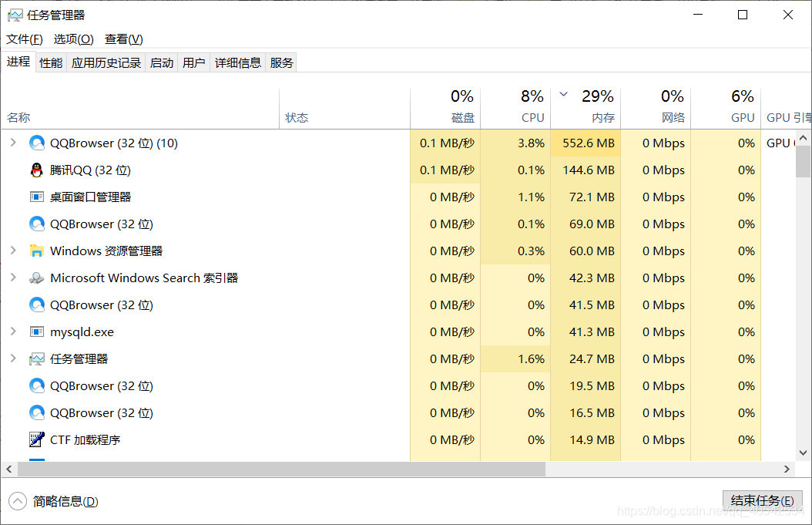Sort by the CPU column header

515,109
